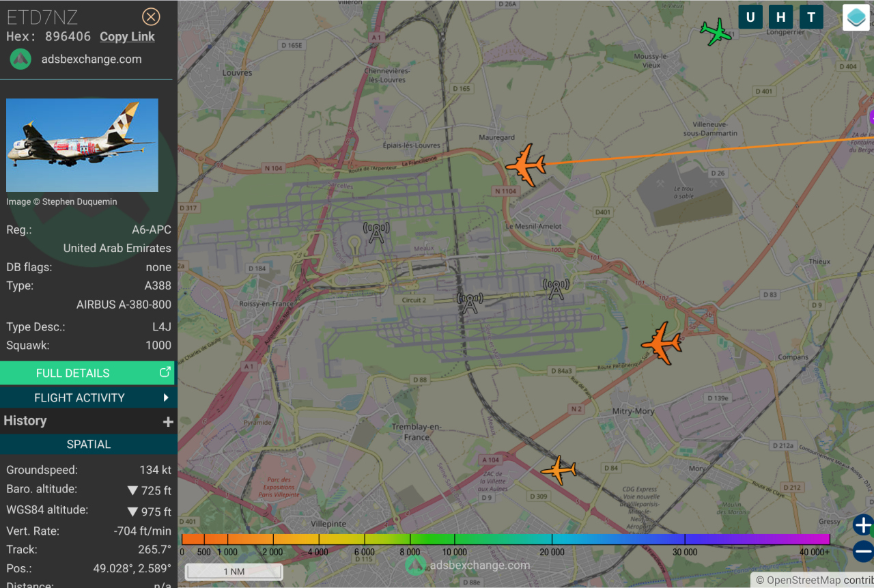Viewport: 874px width, 588px height.
Task: Click the hex code 896406
Action: point(68,37)
